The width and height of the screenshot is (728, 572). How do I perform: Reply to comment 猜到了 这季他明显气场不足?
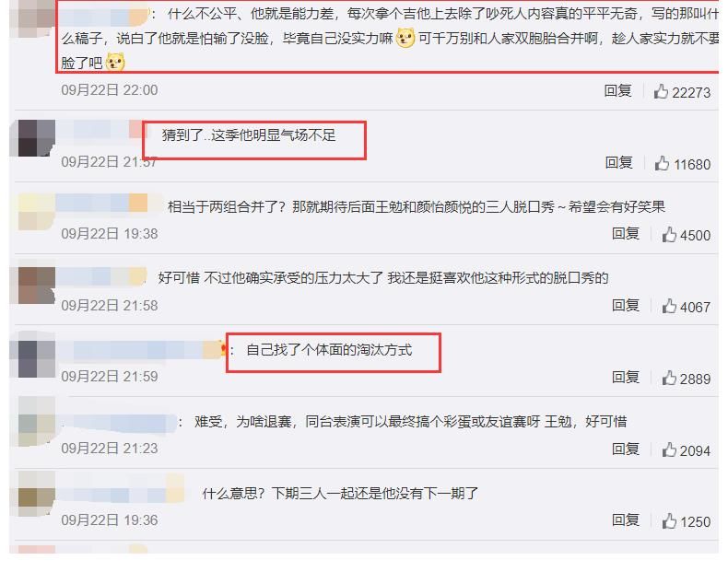pos(619,162)
